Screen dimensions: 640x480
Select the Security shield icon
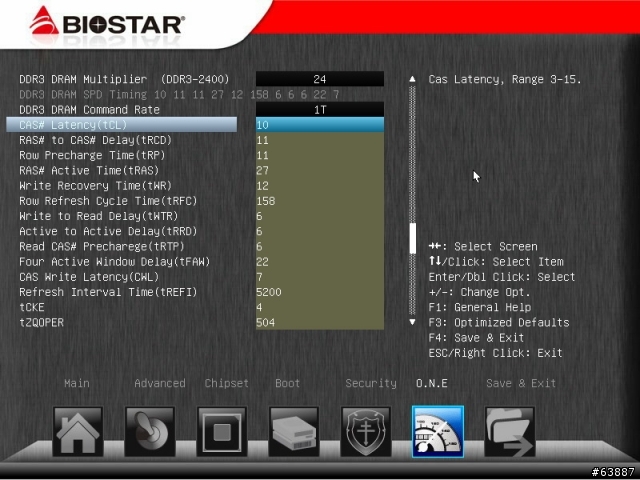366,431
